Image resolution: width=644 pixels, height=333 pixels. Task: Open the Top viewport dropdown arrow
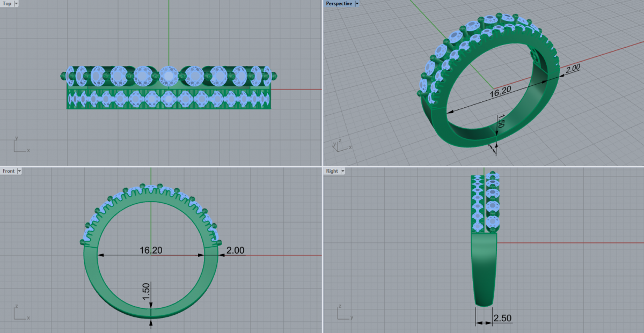pos(16,4)
